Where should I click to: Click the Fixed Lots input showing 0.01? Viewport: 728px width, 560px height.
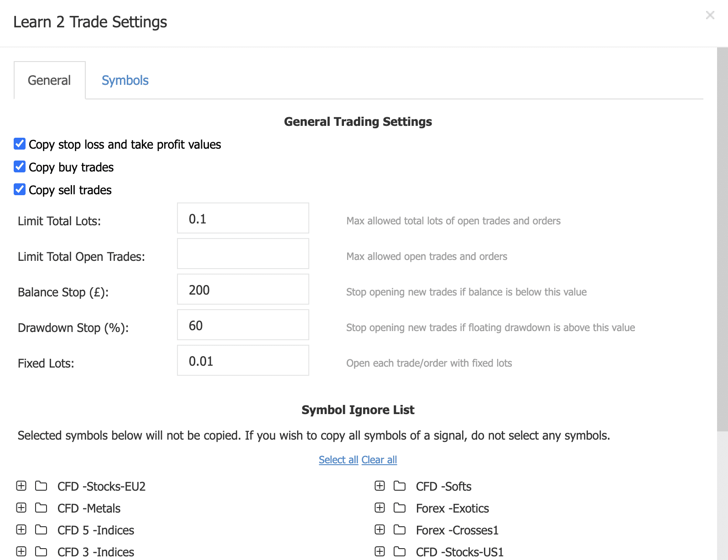243,361
